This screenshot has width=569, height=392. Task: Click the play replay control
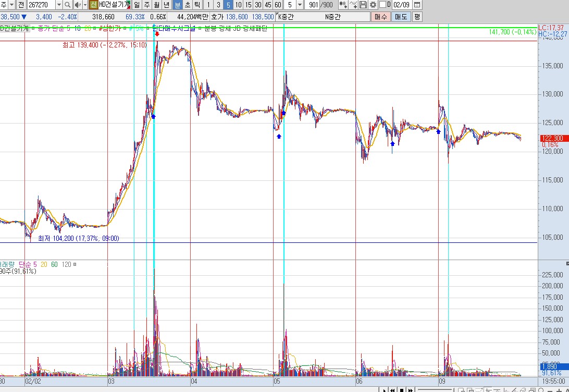click(x=385, y=390)
